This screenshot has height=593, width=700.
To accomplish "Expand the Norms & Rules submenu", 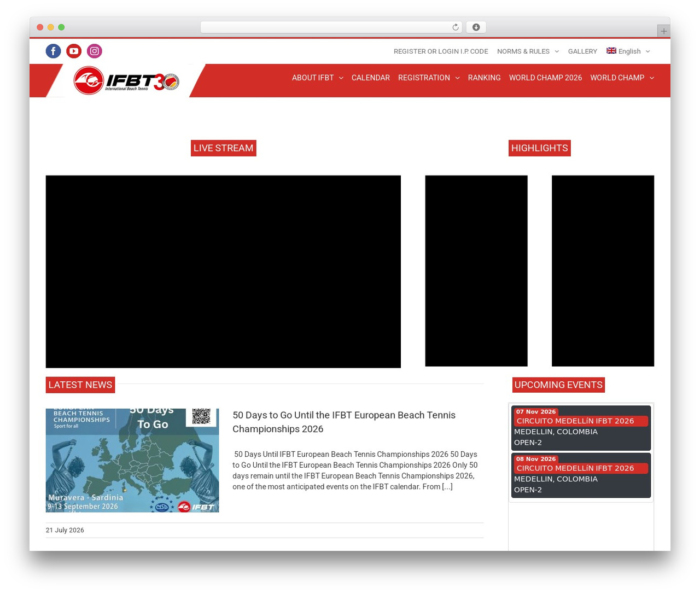I will click(x=557, y=51).
